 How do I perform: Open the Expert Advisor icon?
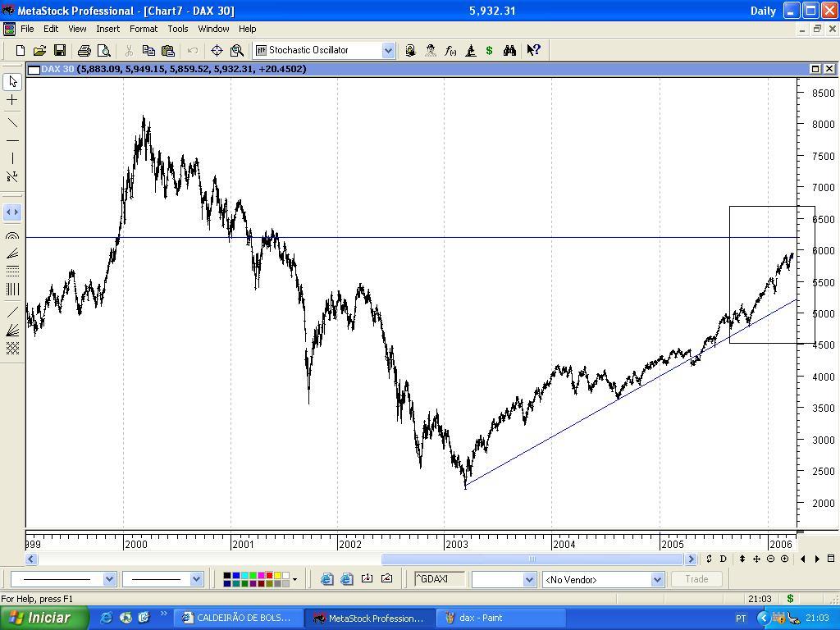[410, 50]
